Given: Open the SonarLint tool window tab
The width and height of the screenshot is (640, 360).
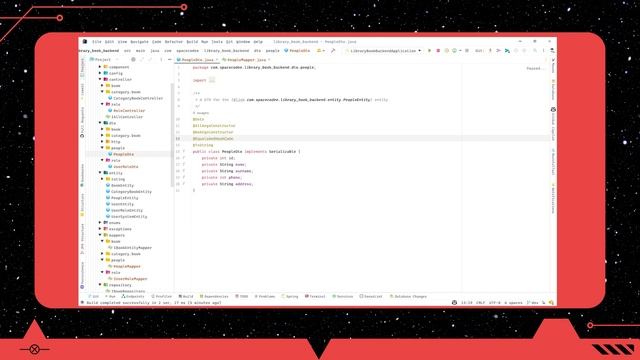Looking at the screenshot, I should coord(371,296).
